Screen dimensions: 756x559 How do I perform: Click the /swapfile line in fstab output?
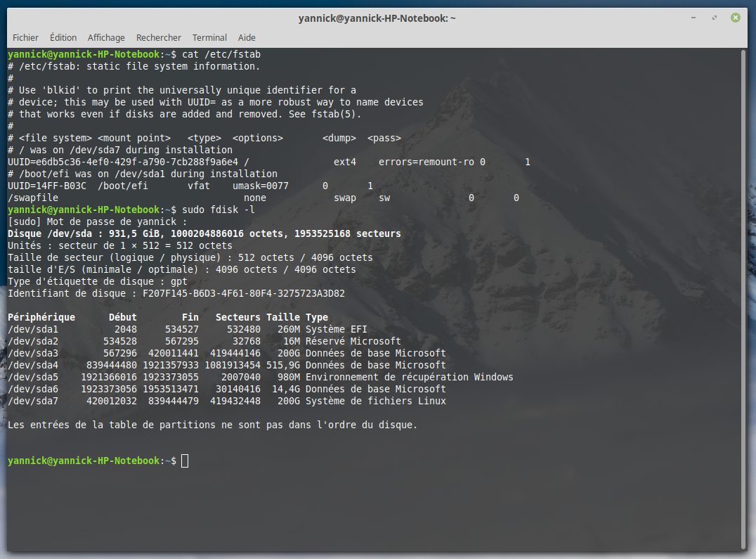click(32, 198)
